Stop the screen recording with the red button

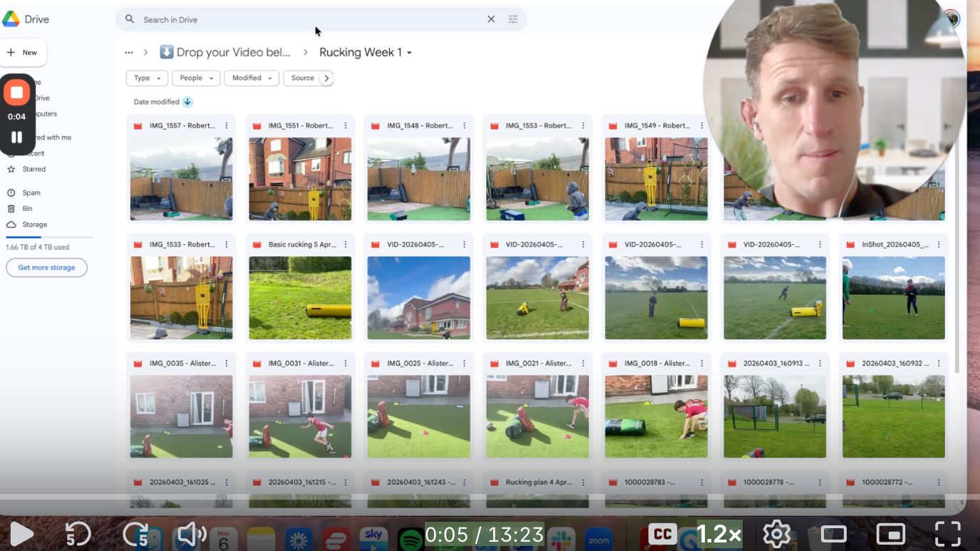16,92
